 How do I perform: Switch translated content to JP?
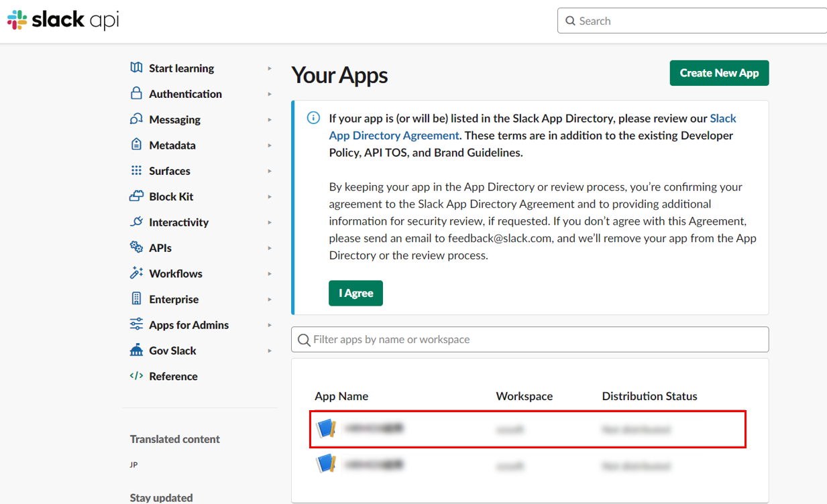(x=134, y=464)
